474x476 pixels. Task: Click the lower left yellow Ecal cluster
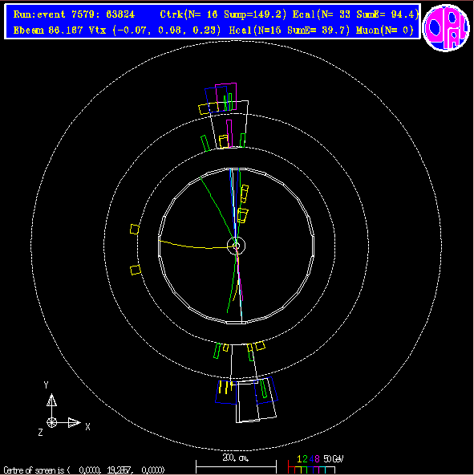tap(136, 270)
